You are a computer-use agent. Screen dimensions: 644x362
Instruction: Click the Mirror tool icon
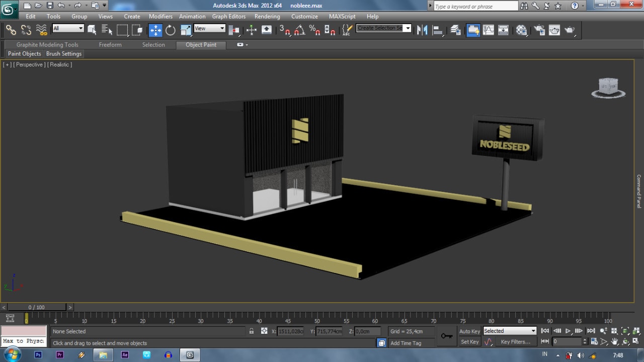[x=422, y=30]
